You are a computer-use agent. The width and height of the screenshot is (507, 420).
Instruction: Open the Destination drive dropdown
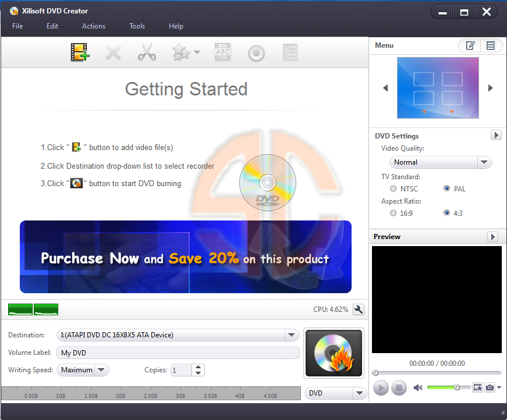point(291,335)
